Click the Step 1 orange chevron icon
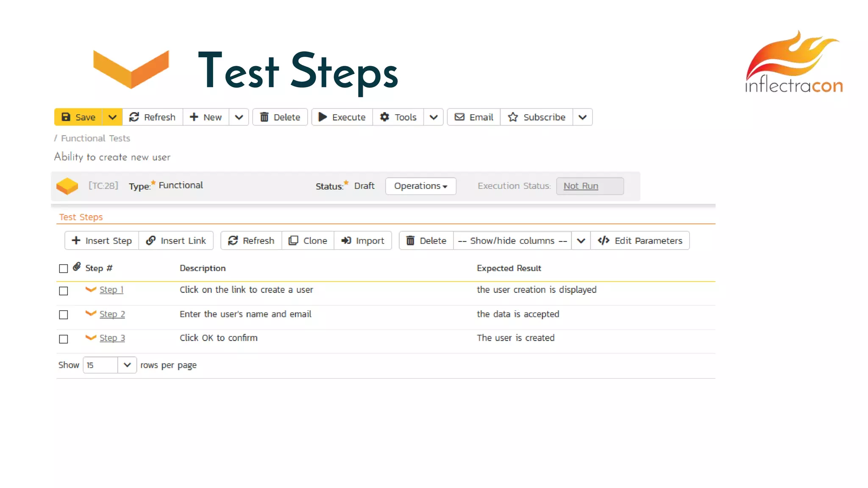Screen dimensions: 868x488 91,289
